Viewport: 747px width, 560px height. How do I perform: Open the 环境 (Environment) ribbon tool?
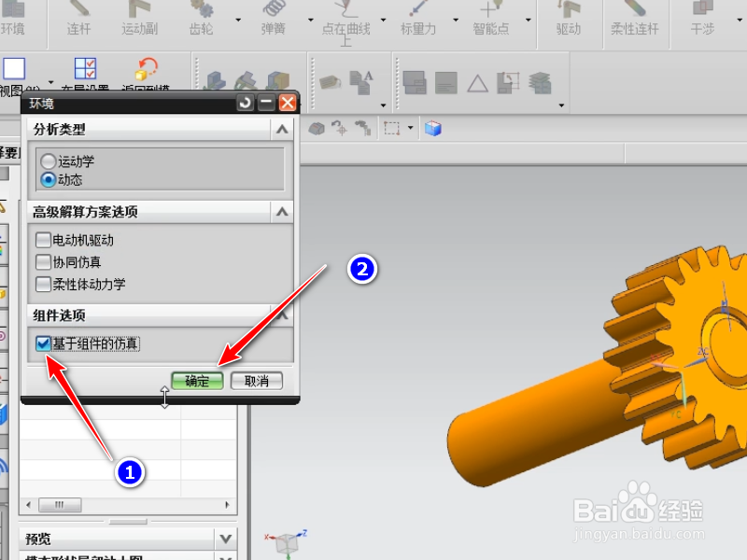coord(12,19)
